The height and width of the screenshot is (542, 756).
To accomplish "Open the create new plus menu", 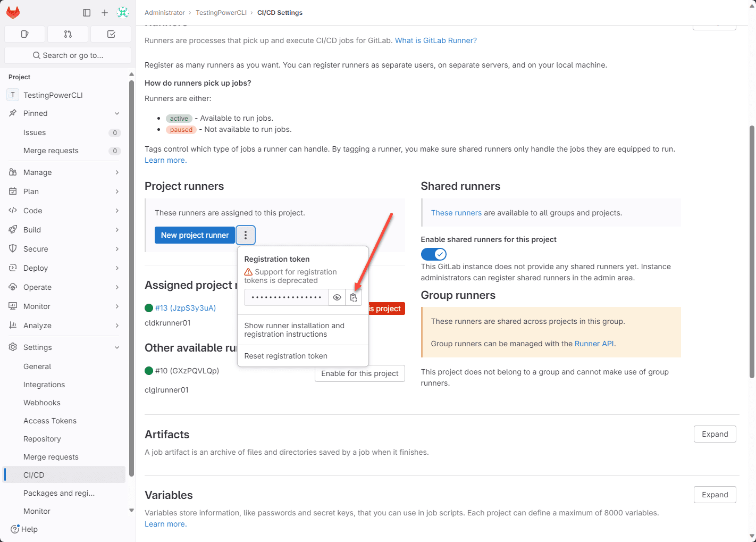I will click(x=105, y=13).
